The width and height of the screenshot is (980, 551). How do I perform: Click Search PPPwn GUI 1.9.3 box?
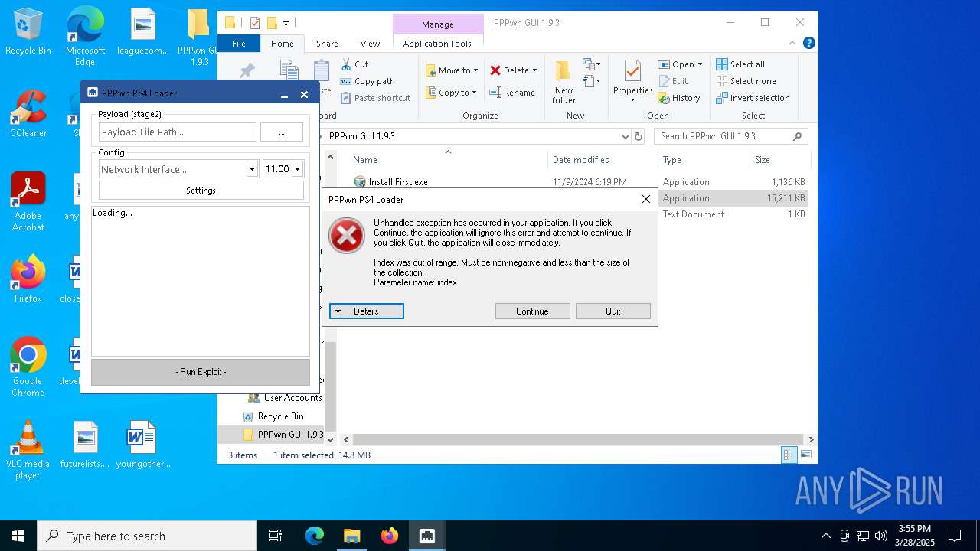(x=730, y=136)
